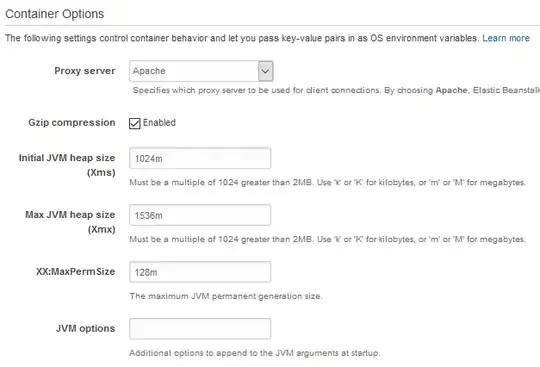This screenshot has height=367, width=540.
Task: Click the Max JVM heap size (Xmx) label
Action: click(x=70, y=222)
